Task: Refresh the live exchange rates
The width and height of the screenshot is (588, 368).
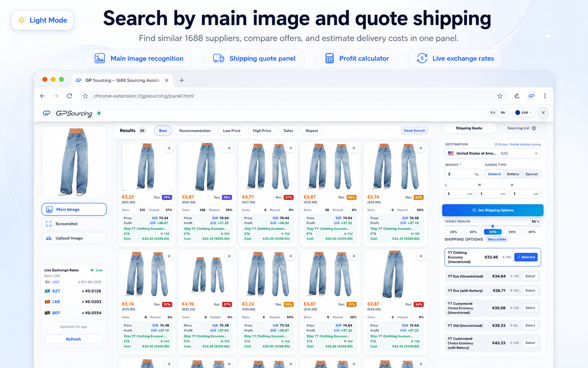Action: click(73, 339)
